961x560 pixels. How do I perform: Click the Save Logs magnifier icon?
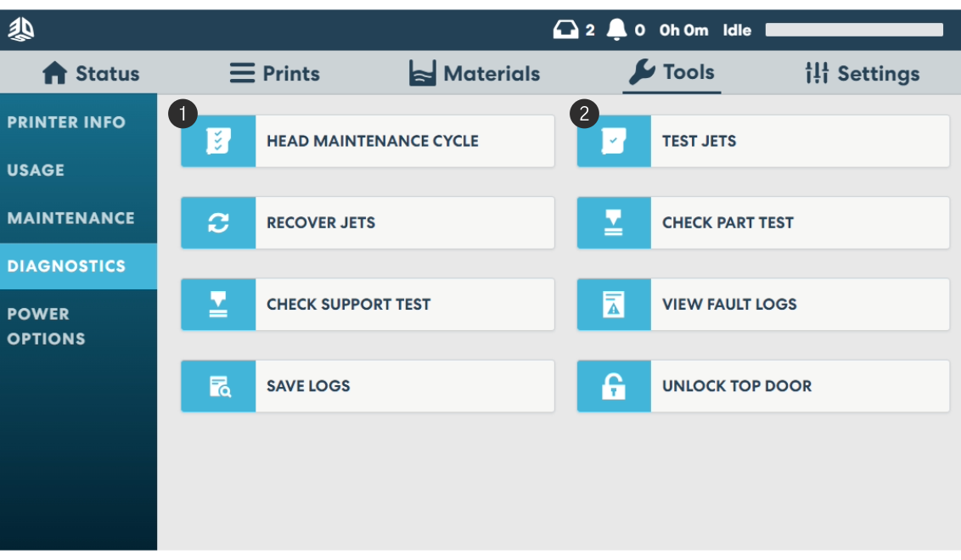pos(218,386)
